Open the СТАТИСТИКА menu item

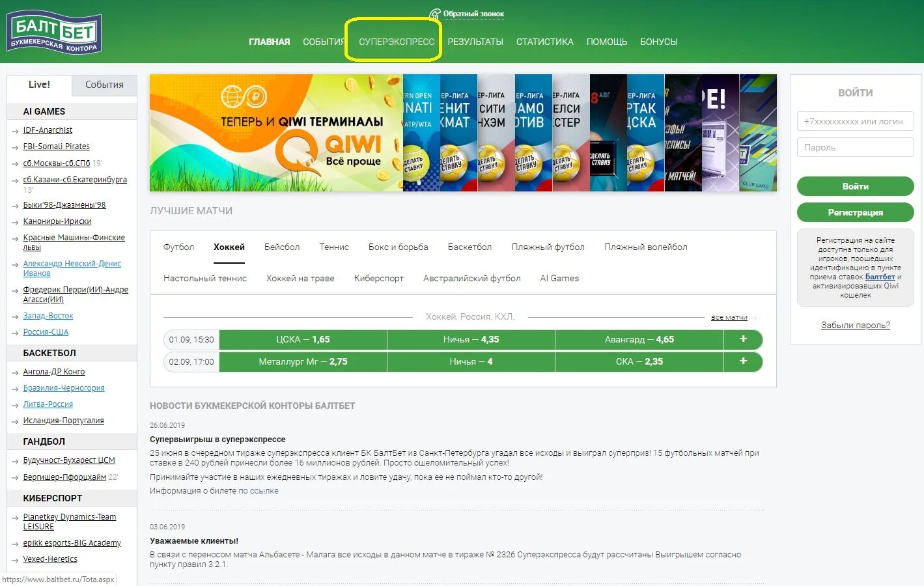click(x=545, y=42)
